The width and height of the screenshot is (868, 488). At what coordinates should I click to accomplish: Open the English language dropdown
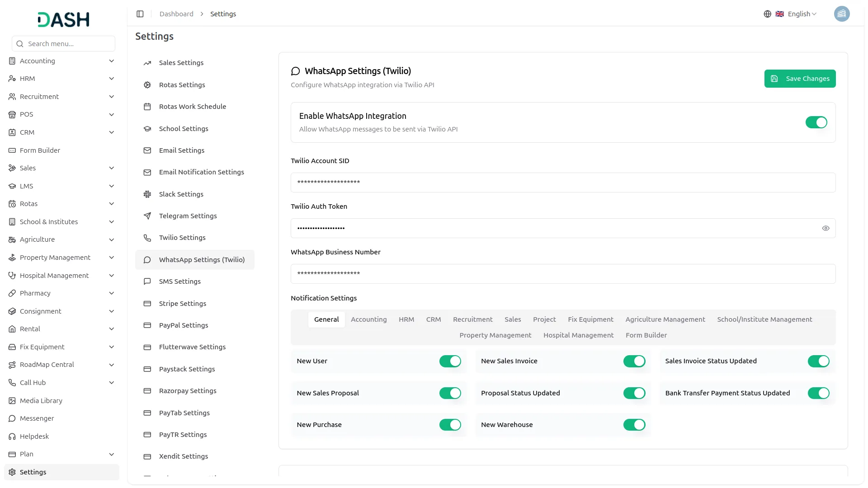[797, 14]
